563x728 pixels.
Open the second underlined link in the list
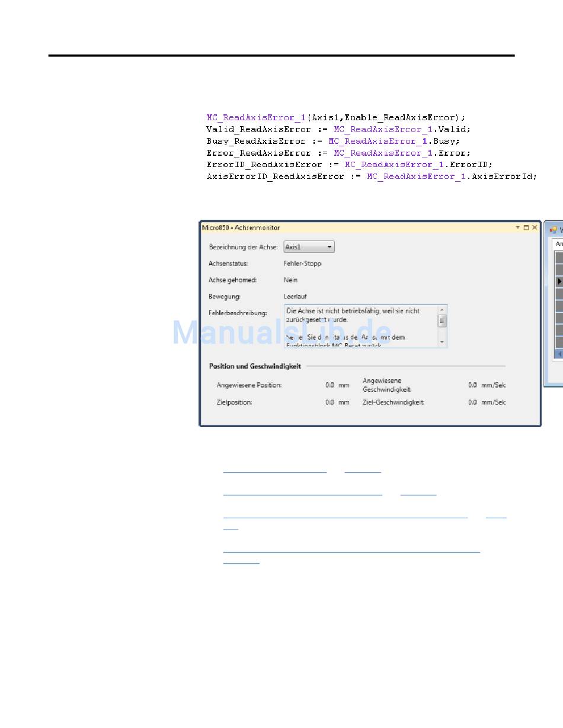point(302,493)
